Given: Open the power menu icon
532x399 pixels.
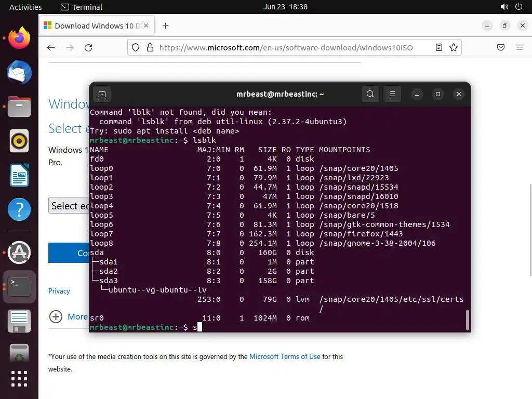Looking at the screenshot, I should tap(519, 7).
